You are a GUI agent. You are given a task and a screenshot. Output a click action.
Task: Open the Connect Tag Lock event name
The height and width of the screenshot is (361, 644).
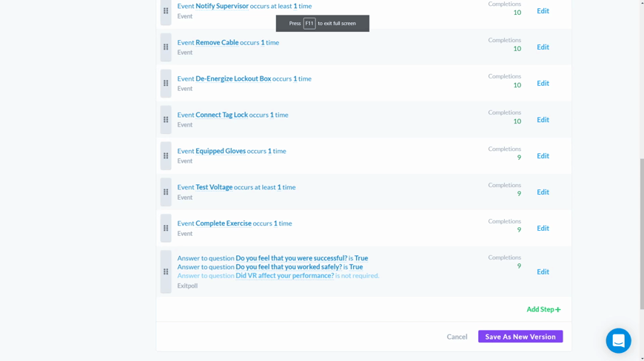222,115
